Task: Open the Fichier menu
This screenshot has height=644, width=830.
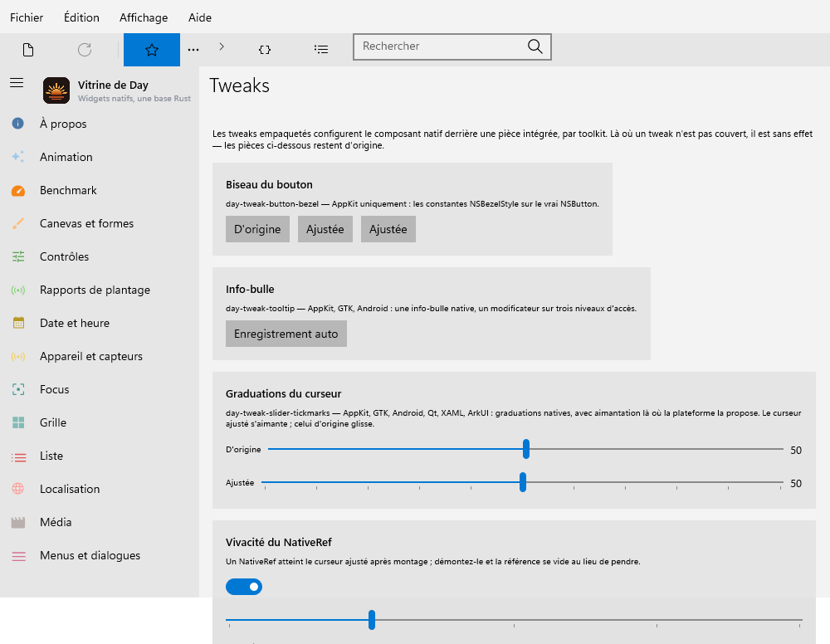Action: click(x=27, y=17)
